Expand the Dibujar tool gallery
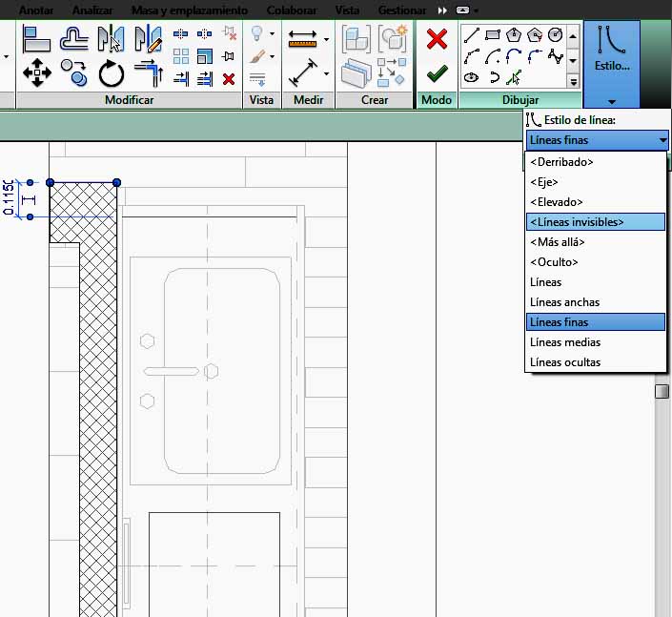The width and height of the screenshot is (672, 617). pyautogui.click(x=573, y=82)
